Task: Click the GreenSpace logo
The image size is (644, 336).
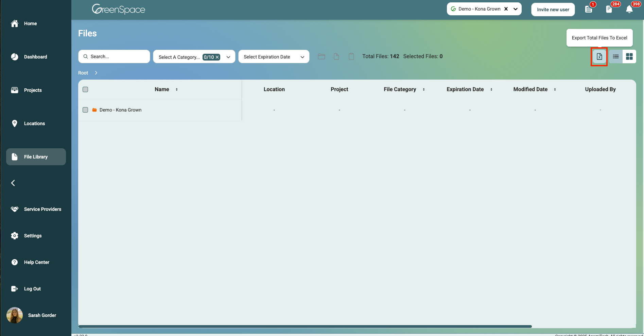Action: (118, 9)
